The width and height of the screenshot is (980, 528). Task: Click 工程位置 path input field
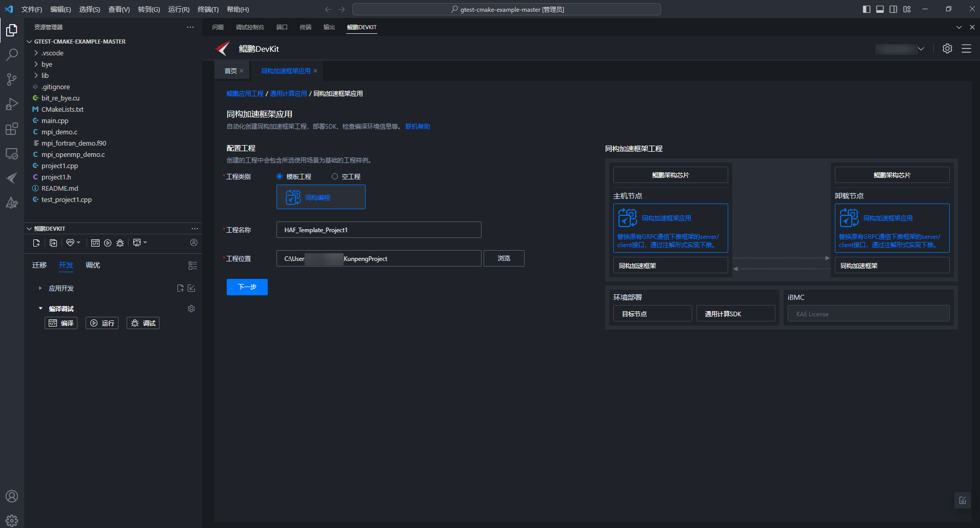pos(379,258)
